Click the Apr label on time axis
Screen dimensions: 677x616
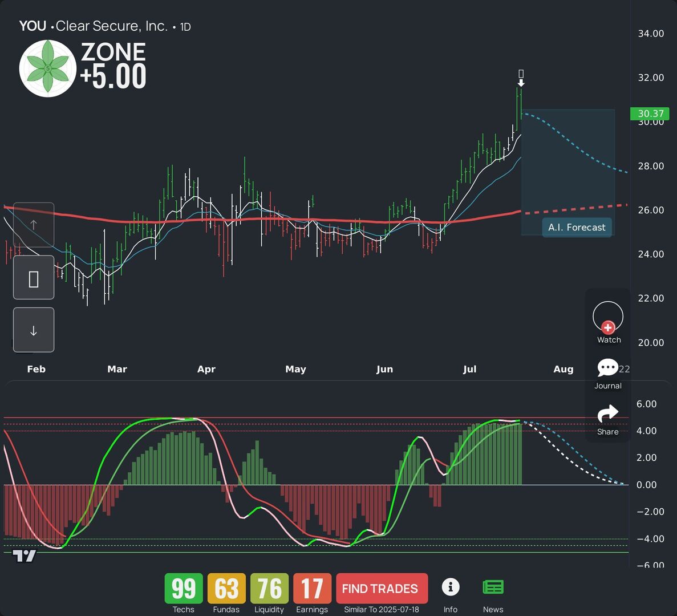point(206,369)
